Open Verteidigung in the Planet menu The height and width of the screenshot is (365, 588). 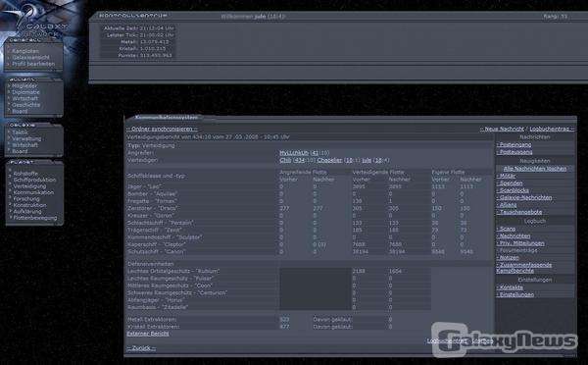click(x=29, y=186)
